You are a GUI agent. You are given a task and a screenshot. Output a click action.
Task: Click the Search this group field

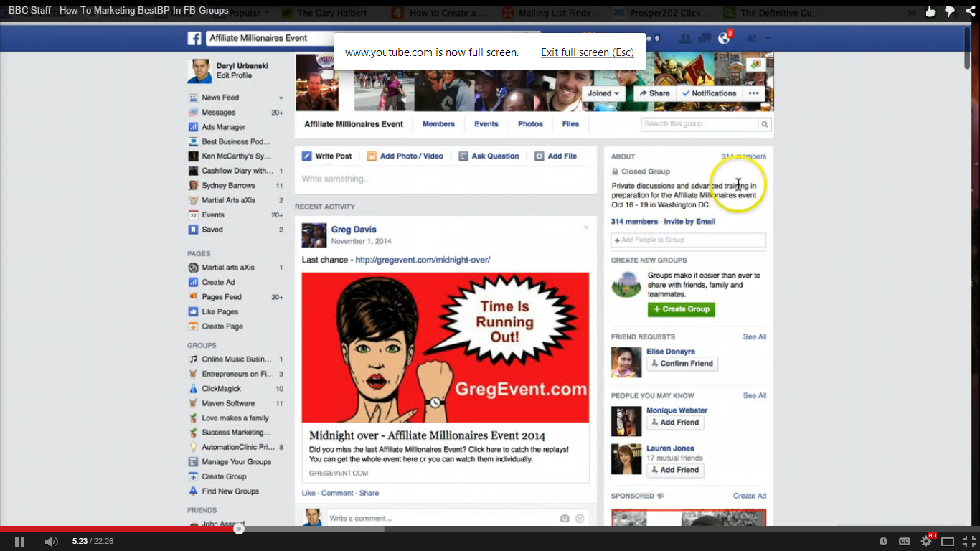(699, 124)
